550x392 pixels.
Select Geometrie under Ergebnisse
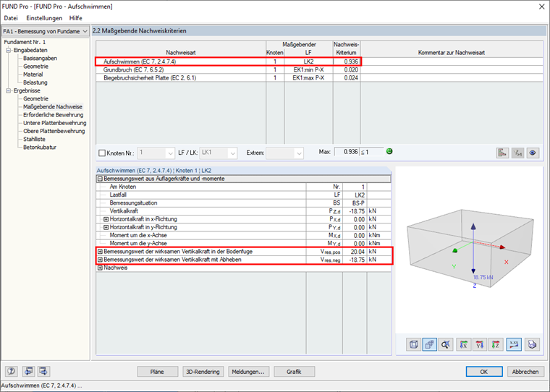pyautogui.click(x=35, y=98)
